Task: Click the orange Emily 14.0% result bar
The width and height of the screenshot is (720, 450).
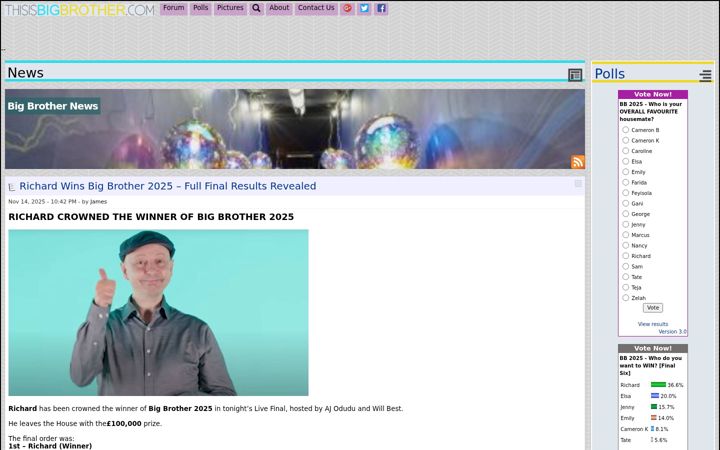Action: point(654,418)
